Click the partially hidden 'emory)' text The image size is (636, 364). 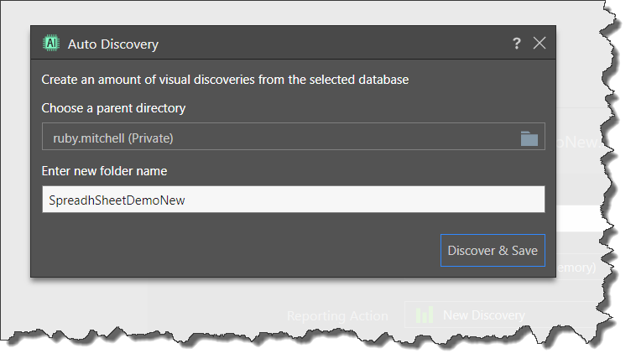pos(576,268)
